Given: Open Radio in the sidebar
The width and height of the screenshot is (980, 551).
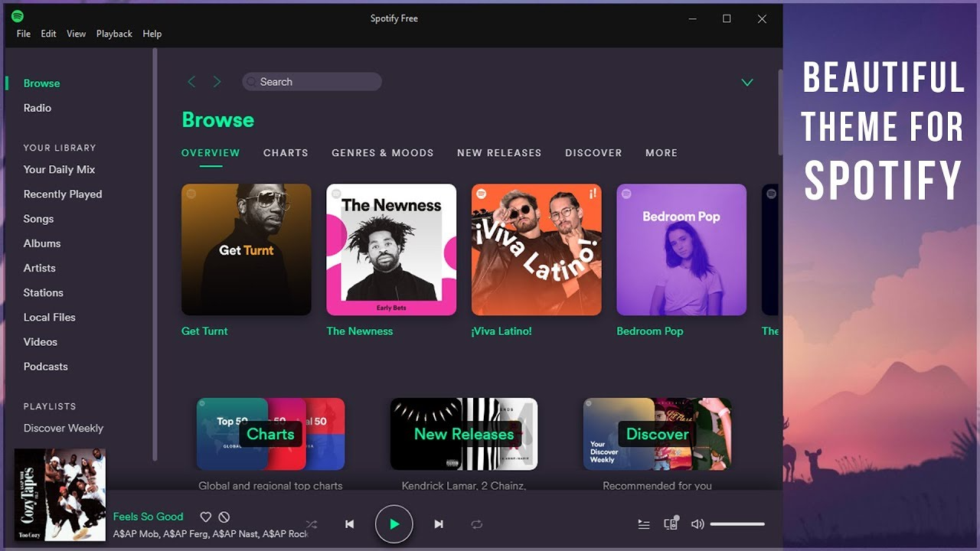Looking at the screenshot, I should coord(38,108).
